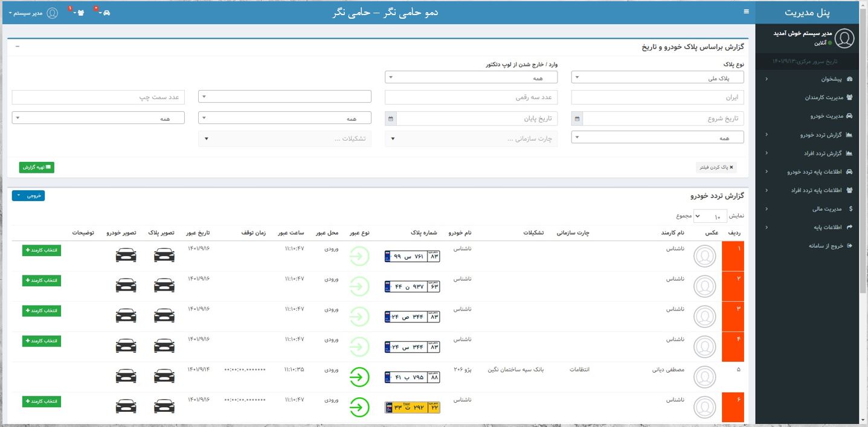
Task: Click the employee photo placeholder in row 1
Action: click(704, 257)
